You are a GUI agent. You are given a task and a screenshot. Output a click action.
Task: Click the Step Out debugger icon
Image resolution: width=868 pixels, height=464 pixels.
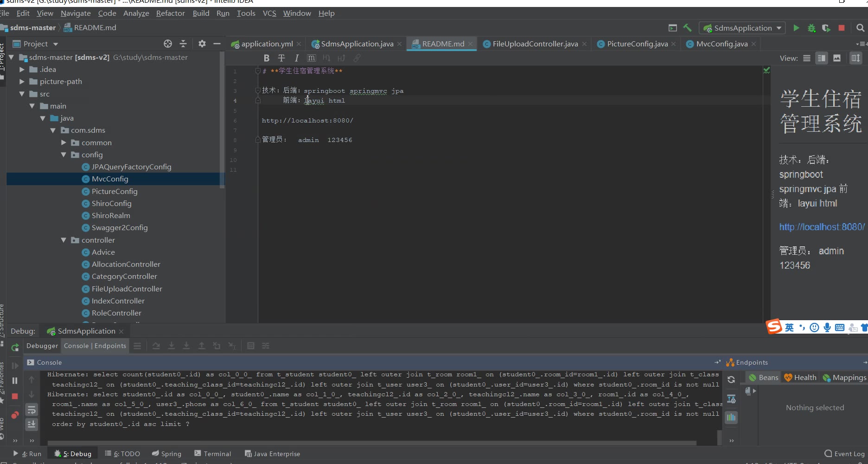202,346
